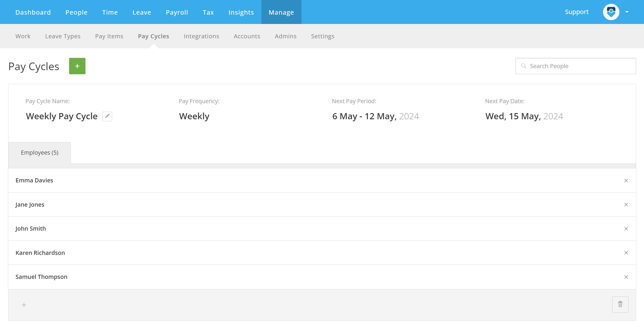This screenshot has height=323, width=644.
Task: Click the John Smith employee row
Action: [322, 229]
